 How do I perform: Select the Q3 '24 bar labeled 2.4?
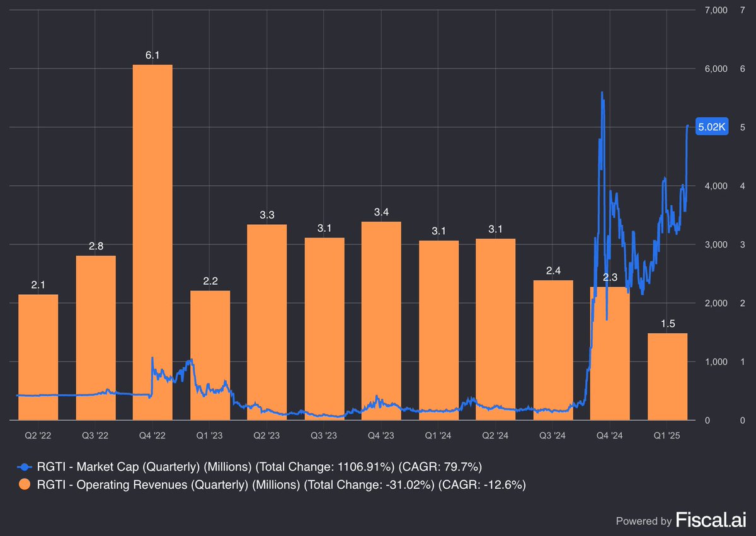coord(553,350)
